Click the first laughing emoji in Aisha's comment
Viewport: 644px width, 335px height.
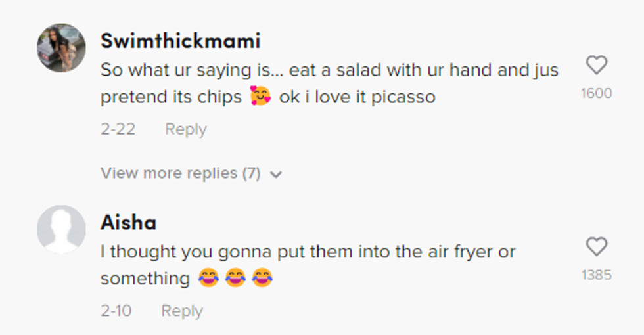[x=208, y=279]
